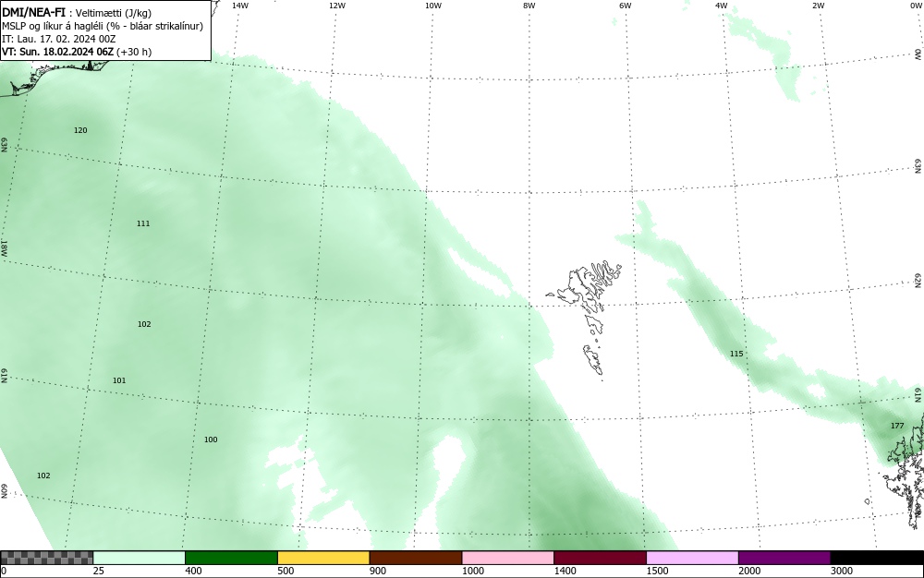Click the 8W longitude label
924x578 pixels.
tap(529, 6)
